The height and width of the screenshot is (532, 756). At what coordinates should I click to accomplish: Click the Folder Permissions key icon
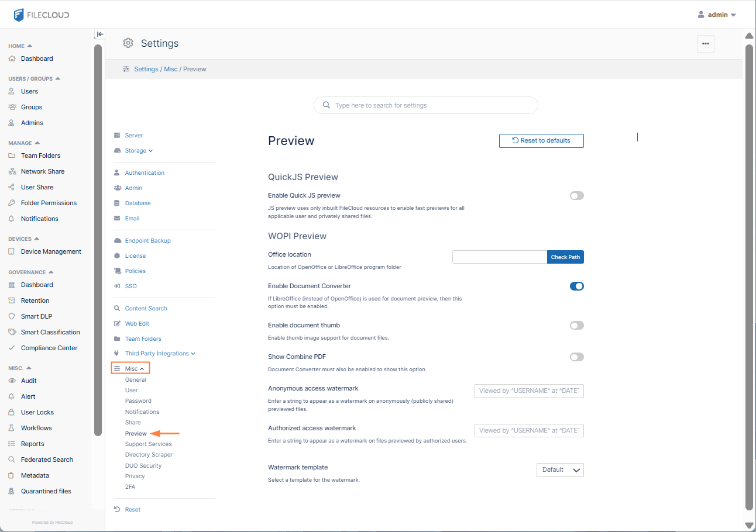(12, 203)
